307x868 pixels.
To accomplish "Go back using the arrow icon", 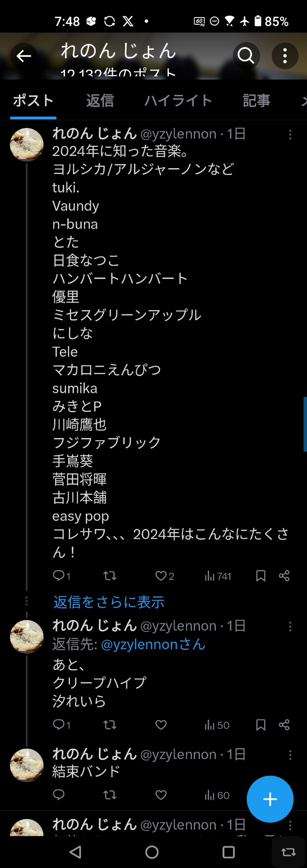I will (23, 56).
